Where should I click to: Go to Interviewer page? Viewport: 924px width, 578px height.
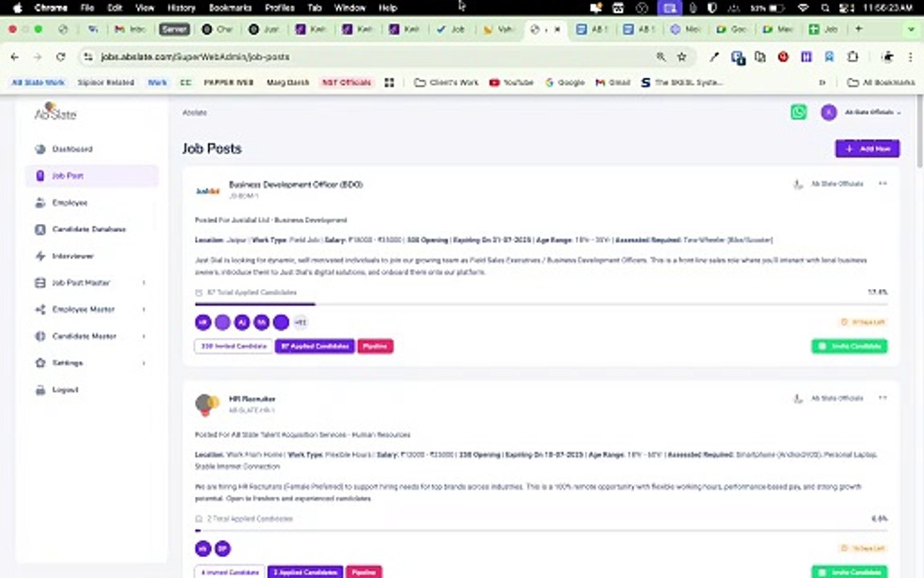click(x=72, y=256)
